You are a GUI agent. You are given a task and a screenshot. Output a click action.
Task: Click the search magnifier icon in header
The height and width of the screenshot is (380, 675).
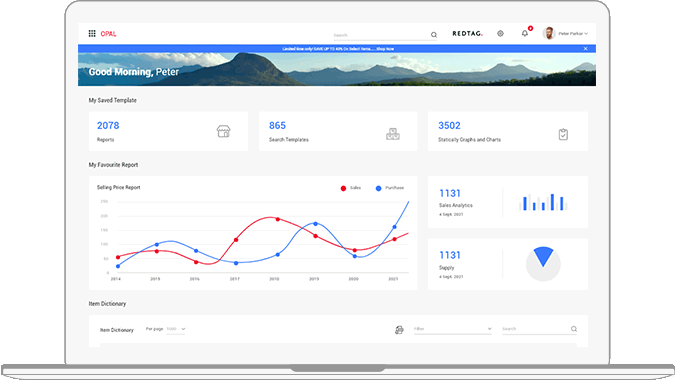click(x=434, y=35)
